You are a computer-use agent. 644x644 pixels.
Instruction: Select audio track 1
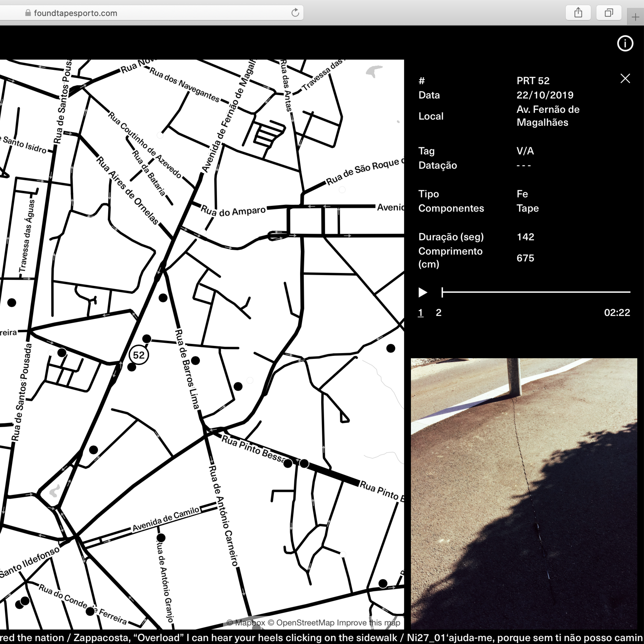(421, 313)
